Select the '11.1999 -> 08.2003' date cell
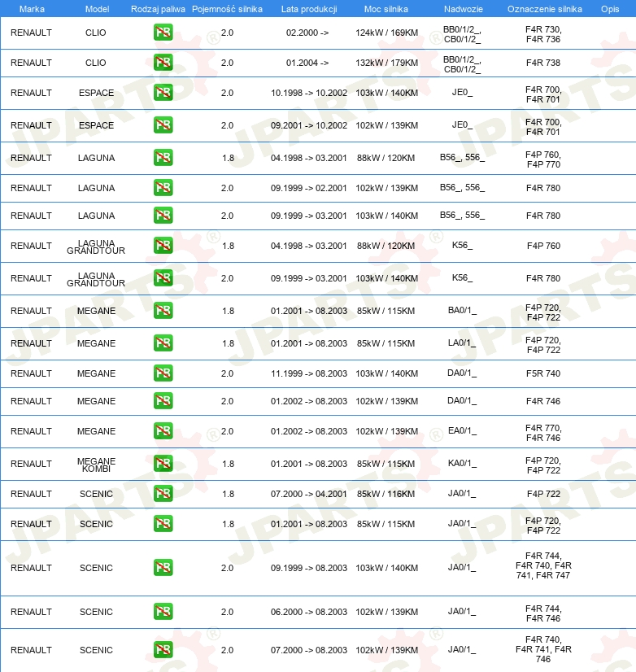The image size is (636, 672). [309, 373]
